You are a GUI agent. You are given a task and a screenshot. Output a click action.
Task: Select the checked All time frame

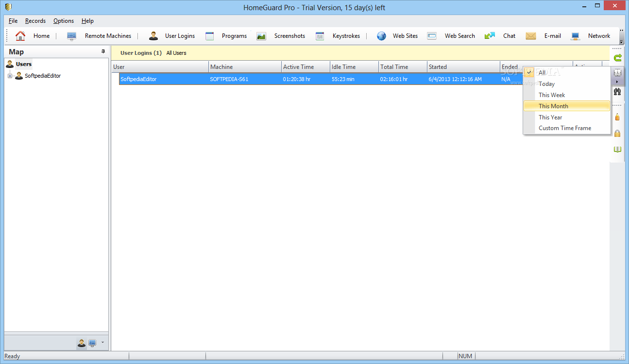[x=566, y=73]
